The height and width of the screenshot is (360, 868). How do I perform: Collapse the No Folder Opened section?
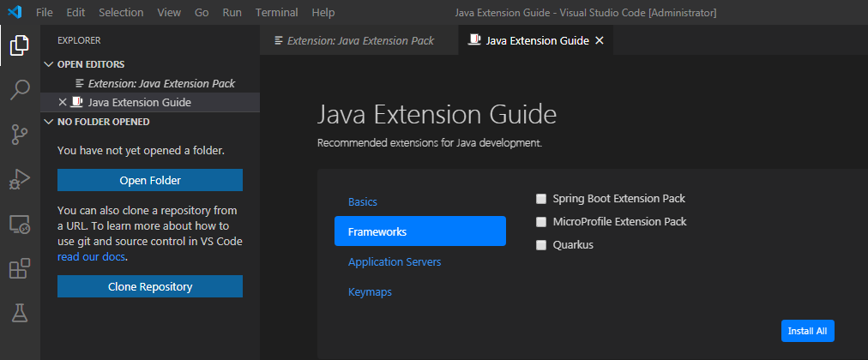click(49, 122)
